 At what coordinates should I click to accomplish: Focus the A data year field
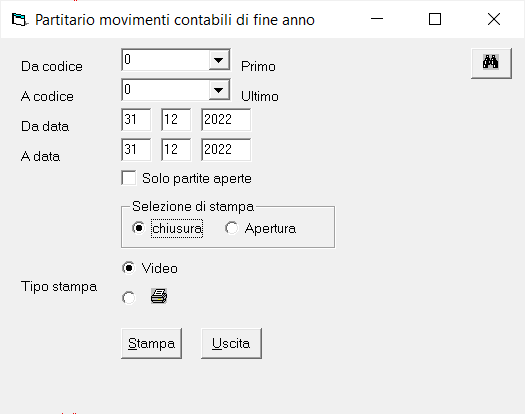[226, 149]
